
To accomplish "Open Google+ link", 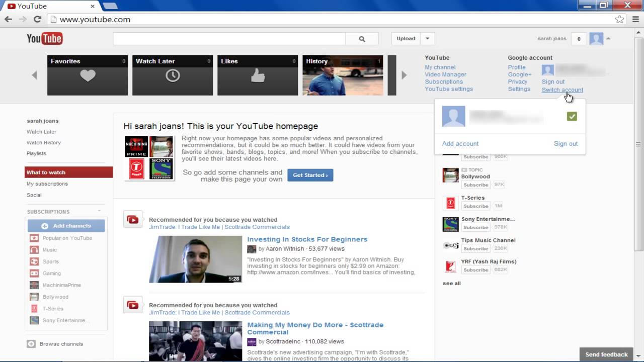I will [x=520, y=74].
